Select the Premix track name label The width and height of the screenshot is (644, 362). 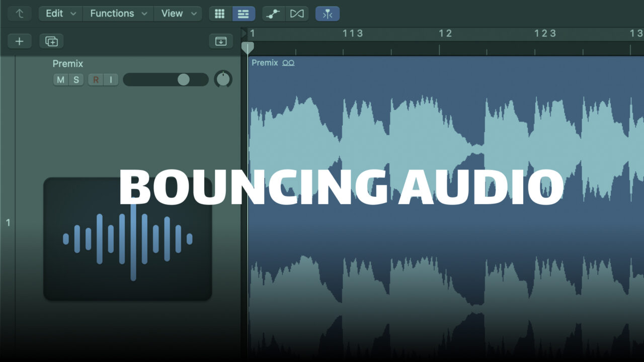point(68,63)
